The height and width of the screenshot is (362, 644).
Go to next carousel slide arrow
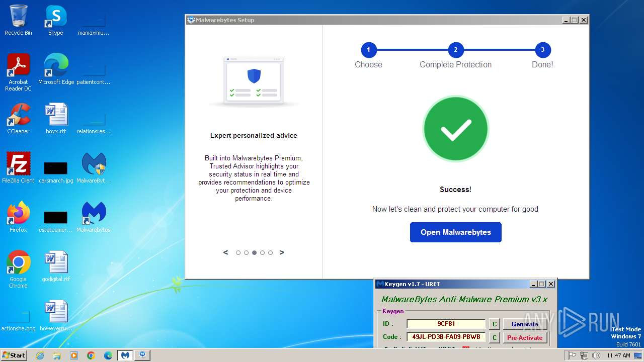pyautogui.click(x=282, y=252)
